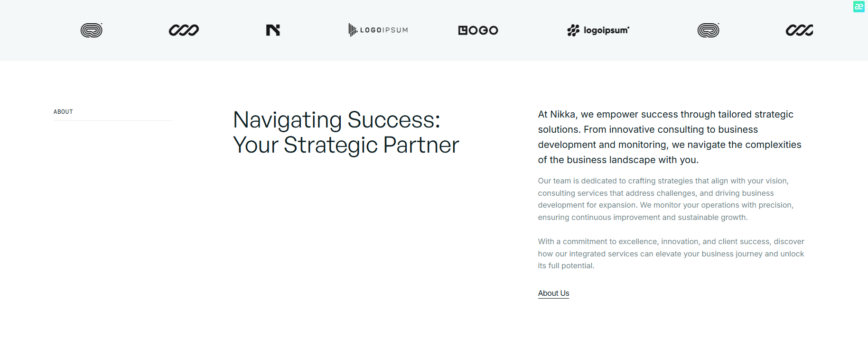Click the 'Your Strategic Partner' heading line
This screenshot has height=346, width=868.
(x=346, y=145)
